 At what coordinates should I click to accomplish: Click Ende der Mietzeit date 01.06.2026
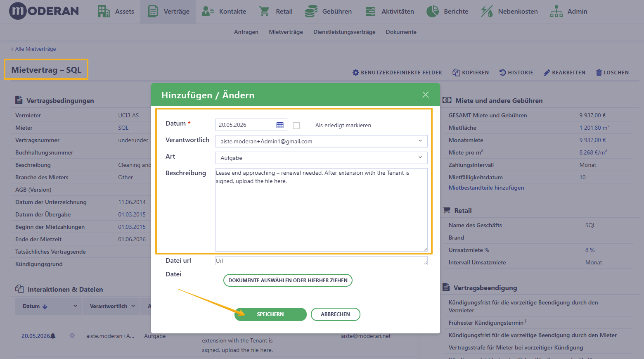(x=132, y=239)
